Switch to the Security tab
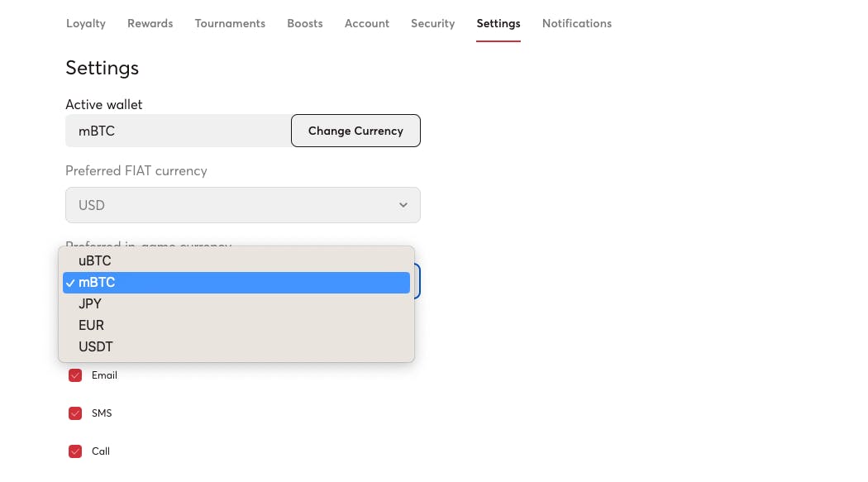868x482 pixels. click(432, 23)
